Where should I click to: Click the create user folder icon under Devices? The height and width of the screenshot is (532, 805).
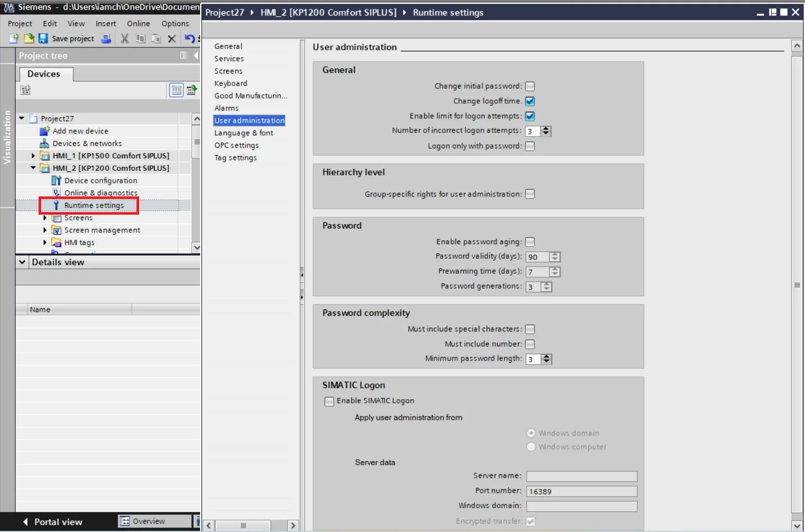26,90
